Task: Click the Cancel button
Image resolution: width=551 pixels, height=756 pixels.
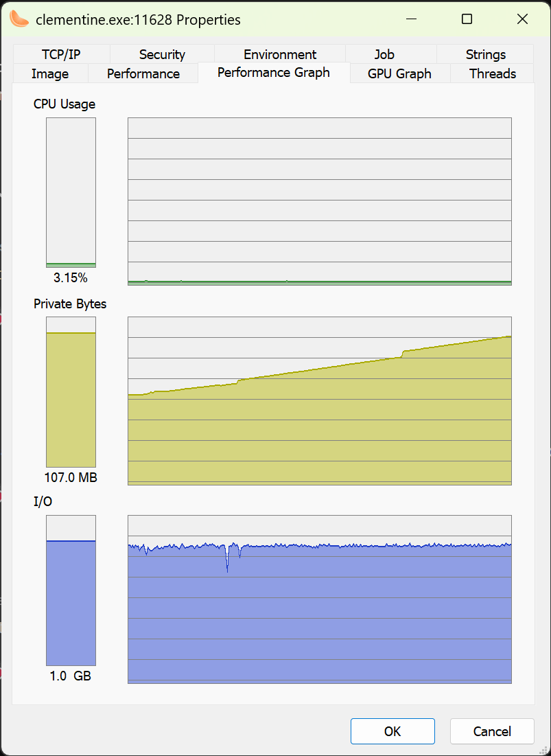Action: [492, 731]
